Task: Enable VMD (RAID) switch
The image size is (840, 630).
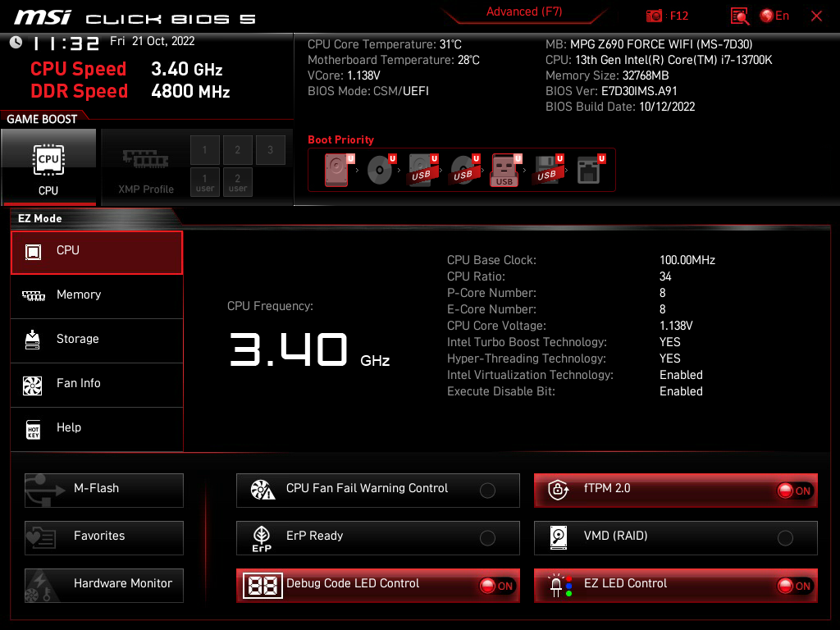Action: pyautogui.click(x=785, y=538)
